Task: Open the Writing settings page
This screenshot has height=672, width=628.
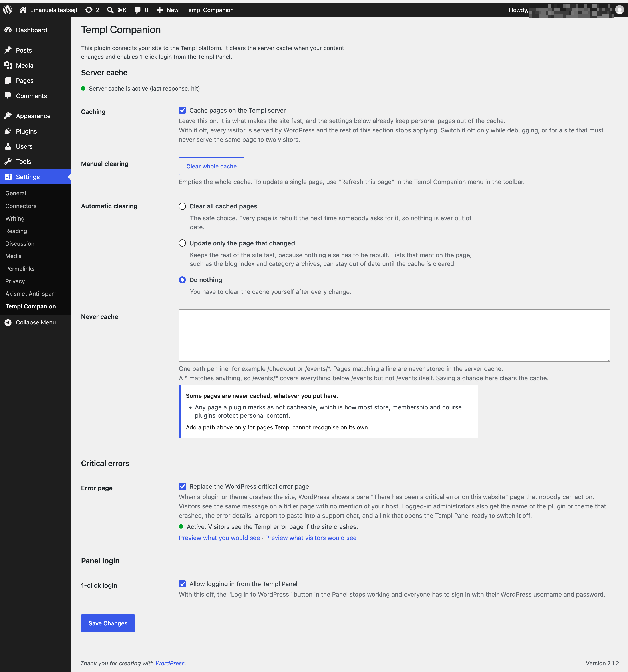Action: (x=15, y=218)
